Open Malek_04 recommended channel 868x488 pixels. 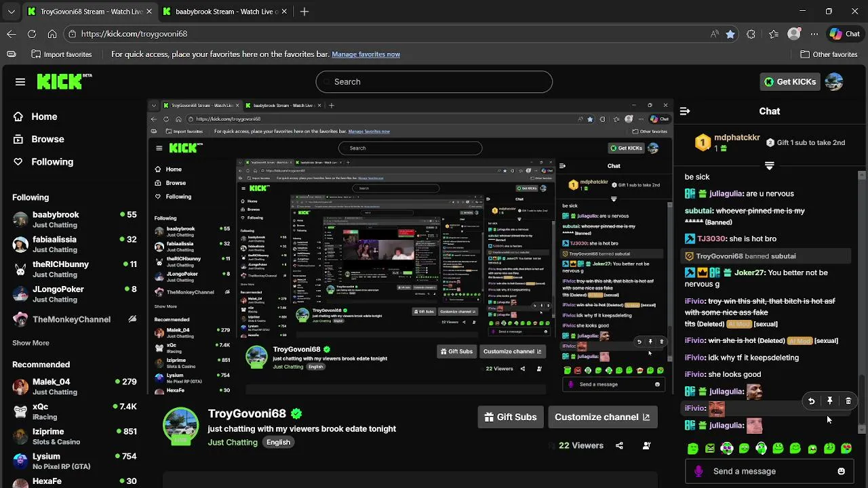[75, 387]
